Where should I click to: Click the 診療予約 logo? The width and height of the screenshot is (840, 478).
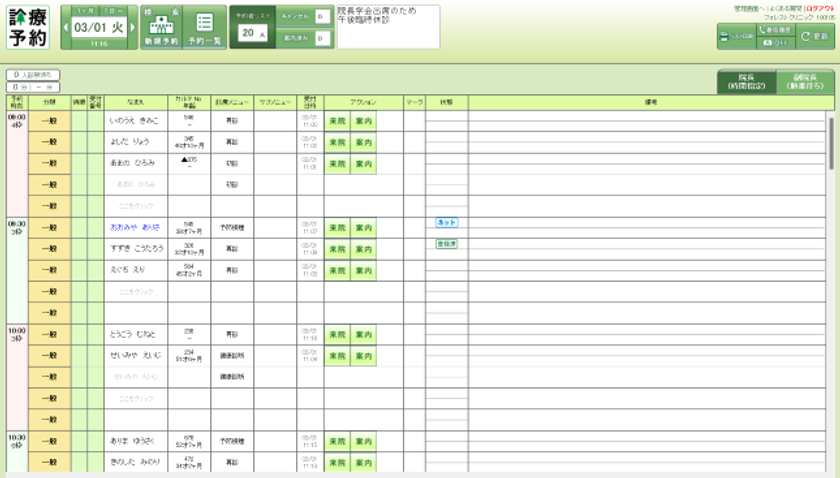tap(28, 28)
